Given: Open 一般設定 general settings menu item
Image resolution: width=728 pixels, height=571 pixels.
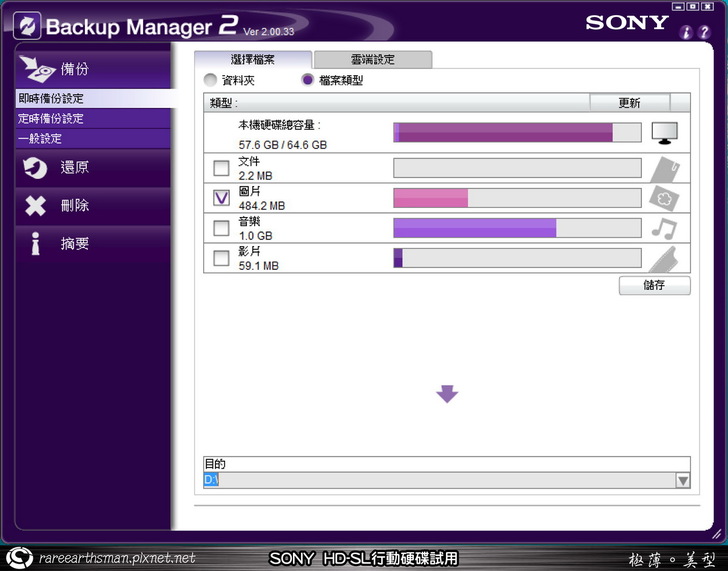Looking at the screenshot, I should [40, 139].
